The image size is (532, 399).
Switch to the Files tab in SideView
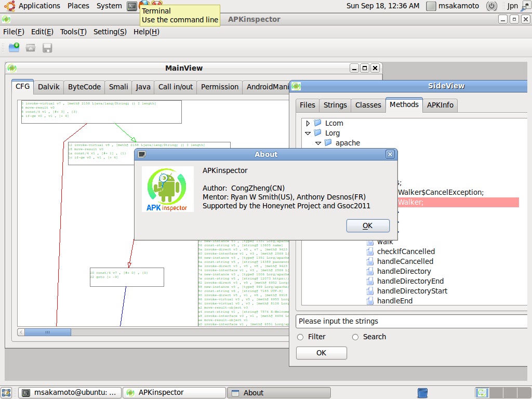pos(308,105)
